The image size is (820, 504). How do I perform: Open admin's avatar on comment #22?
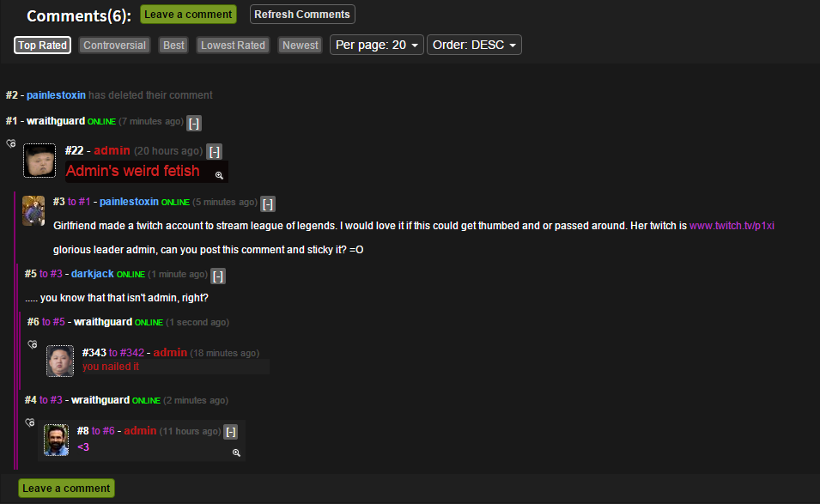(x=39, y=161)
